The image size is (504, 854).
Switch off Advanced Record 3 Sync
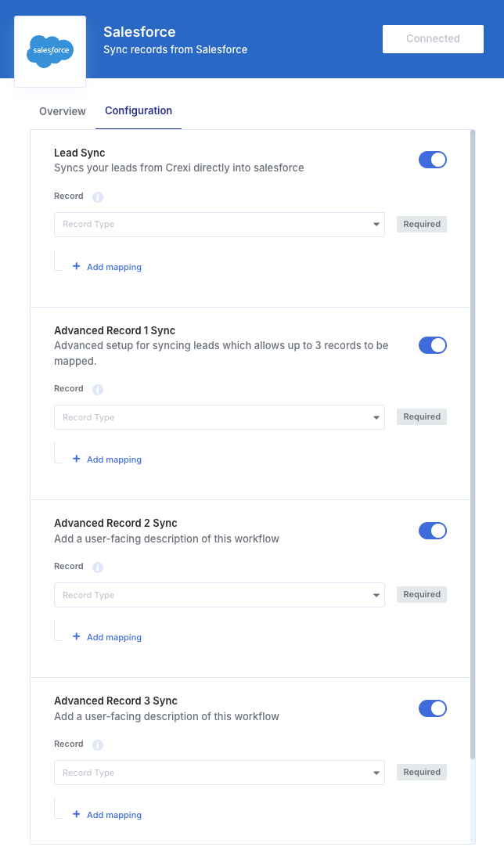pyautogui.click(x=433, y=708)
